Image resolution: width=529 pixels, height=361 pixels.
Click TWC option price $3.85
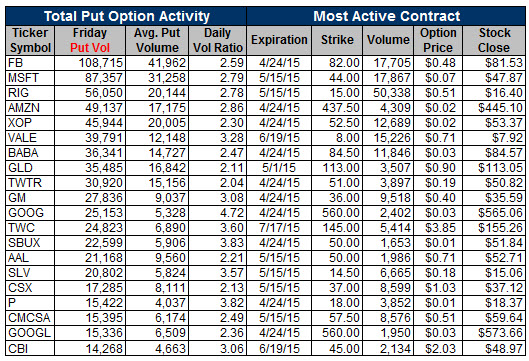(x=438, y=228)
